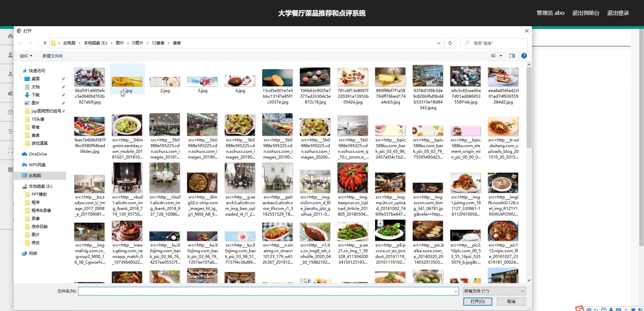Viewport: 644px width, 311px height.
Task: Click 退出登录 in the page header
Action: (618, 13)
